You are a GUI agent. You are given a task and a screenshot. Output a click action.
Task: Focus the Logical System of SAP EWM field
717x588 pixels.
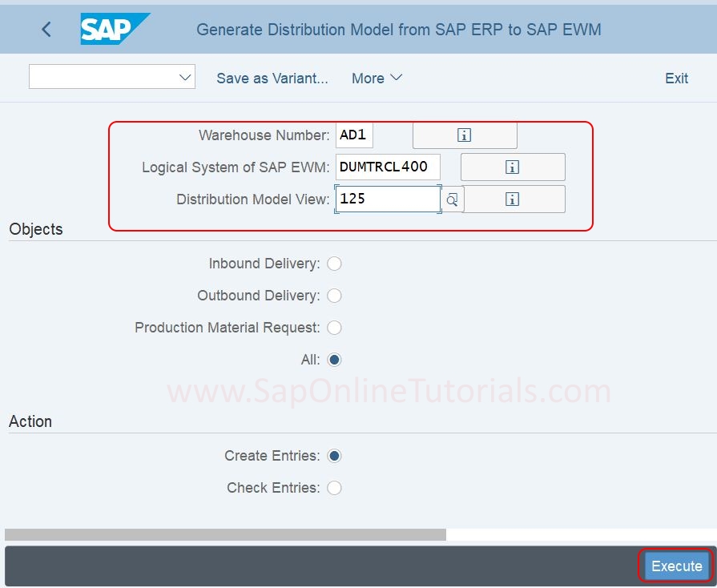point(388,167)
